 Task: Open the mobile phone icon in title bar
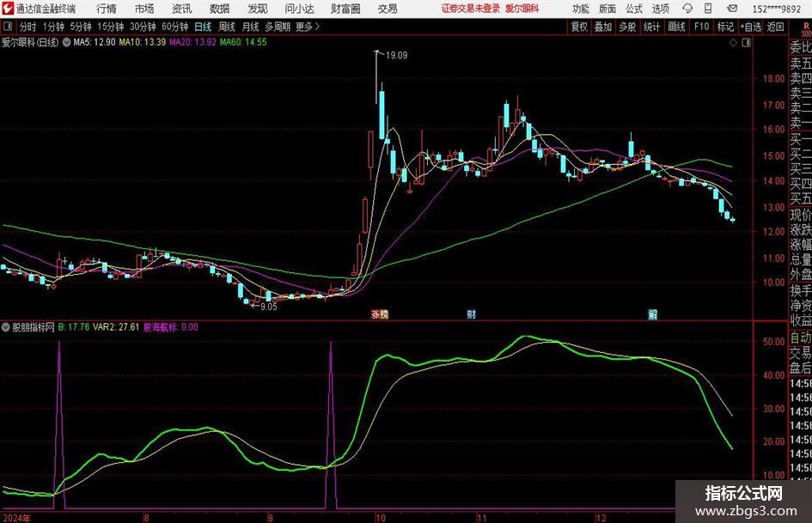point(708,9)
